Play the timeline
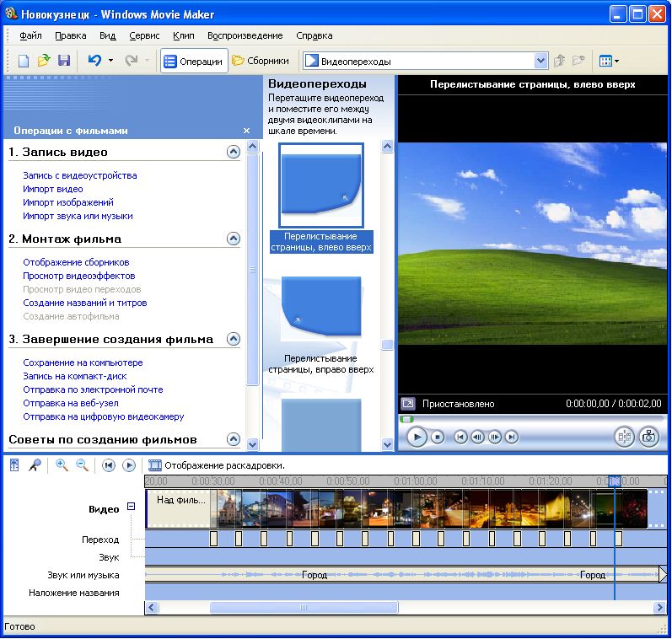This screenshot has height=639, width=672. point(128,465)
